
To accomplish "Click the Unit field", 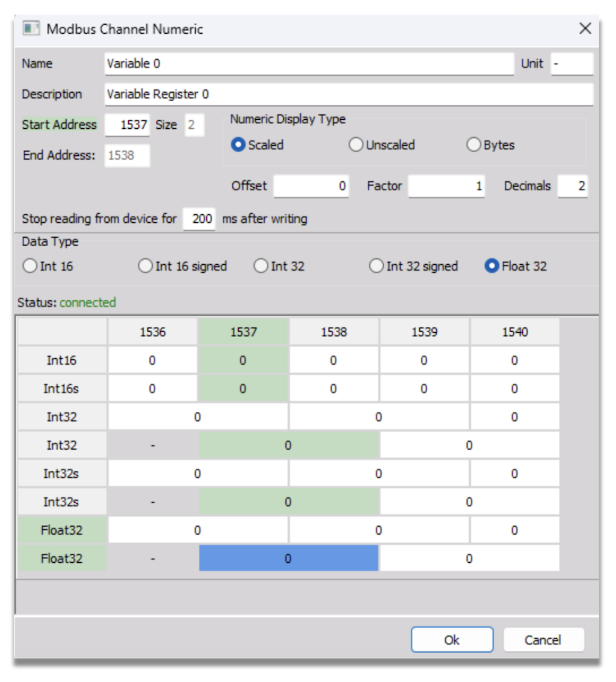I will click(x=571, y=63).
